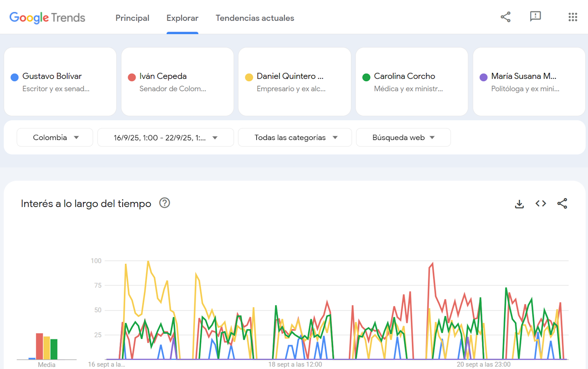This screenshot has width=588, height=369.
Task: Click the Google Trends logo
Action: 47,18
